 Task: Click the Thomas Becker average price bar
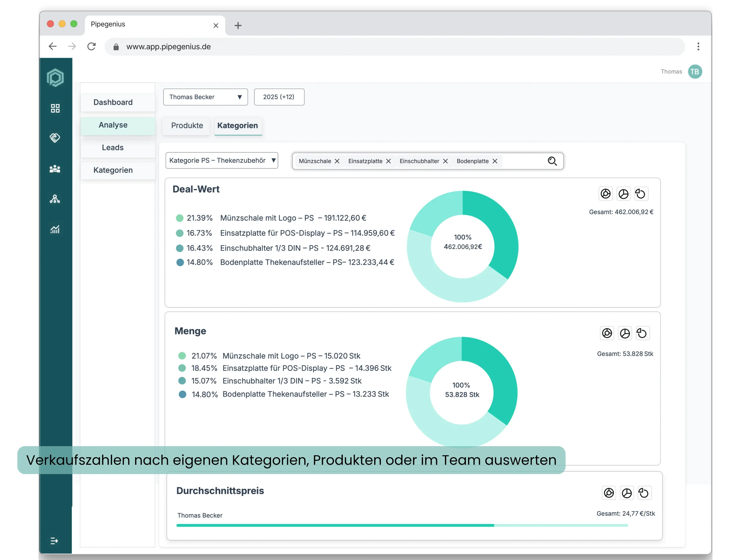(335, 525)
